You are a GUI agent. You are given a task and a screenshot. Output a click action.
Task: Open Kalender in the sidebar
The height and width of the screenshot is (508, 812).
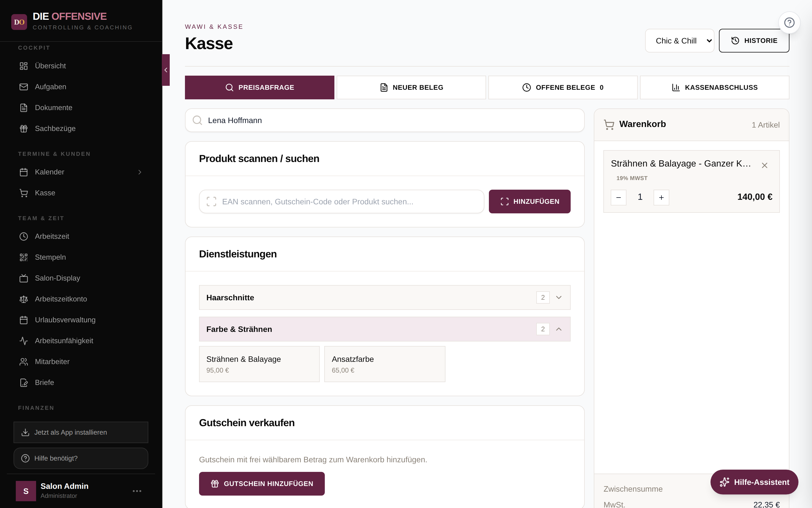tap(81, 172)
